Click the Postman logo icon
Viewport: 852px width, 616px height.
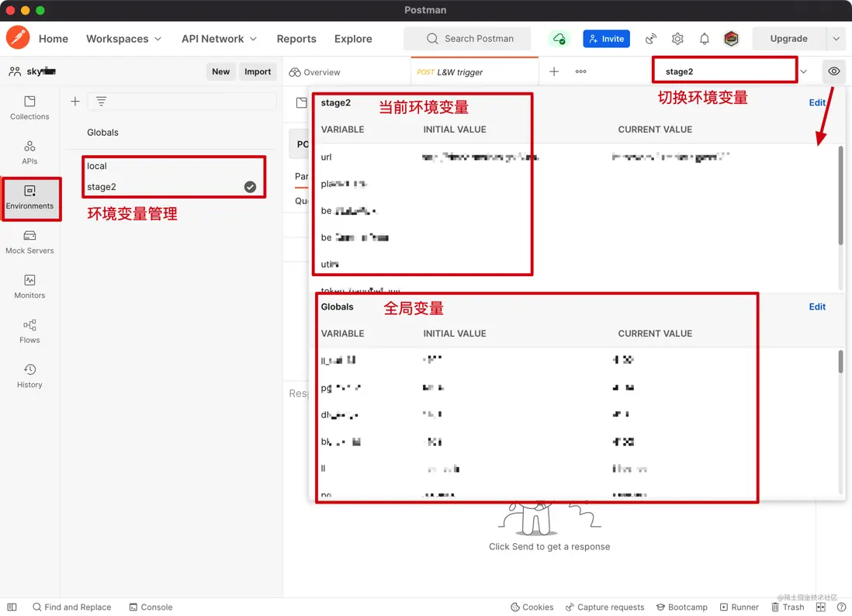(x=18, y=38)
